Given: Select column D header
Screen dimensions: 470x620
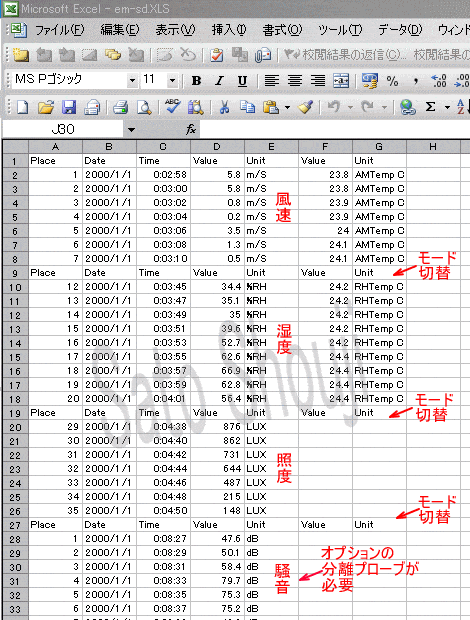Looking at the screenshot, I should [x=217, y=147].
